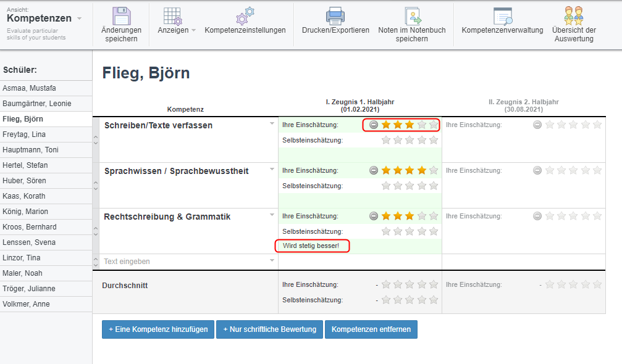622x364 pixels.
Task: Select student Lenssen, Svena
Action: 46,242
